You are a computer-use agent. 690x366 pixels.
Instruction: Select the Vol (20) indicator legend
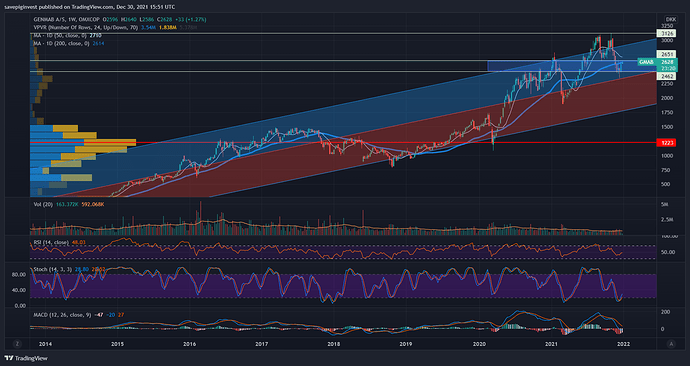click(x=44, y=204)
